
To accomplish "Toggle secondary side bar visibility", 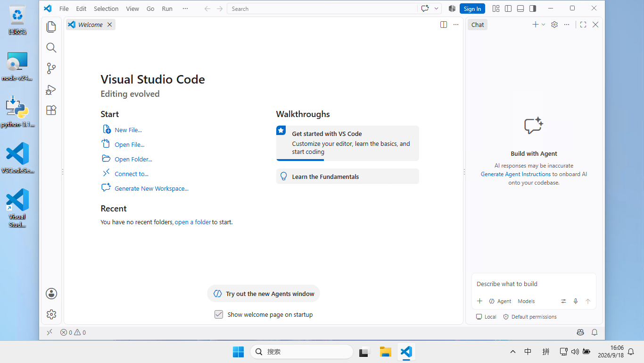I will click(x=533, y=8).
